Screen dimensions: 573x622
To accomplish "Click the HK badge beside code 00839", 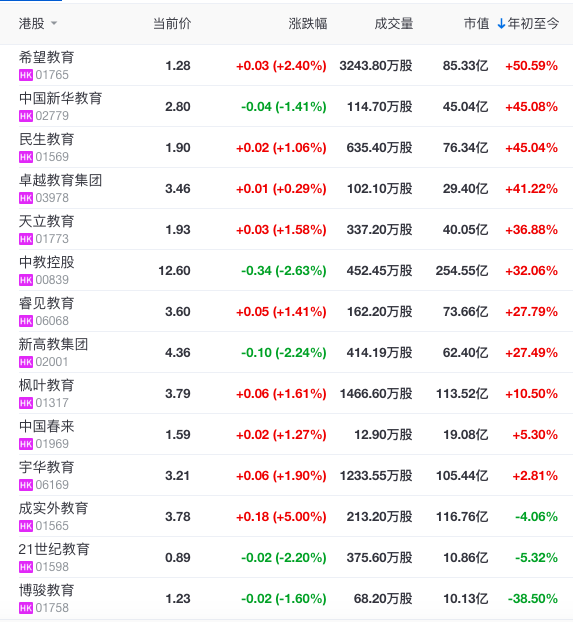I will [26, 280].
